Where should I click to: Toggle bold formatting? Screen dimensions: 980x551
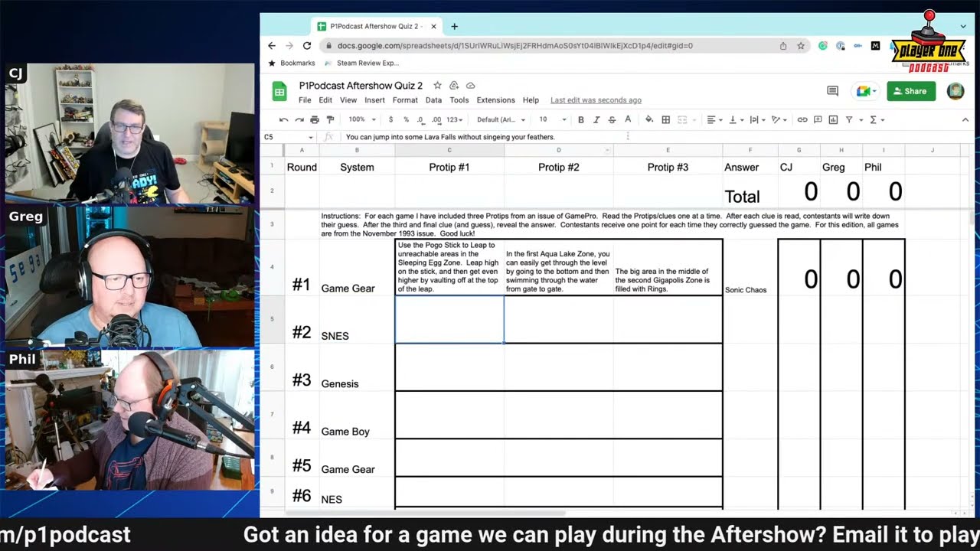581,119
